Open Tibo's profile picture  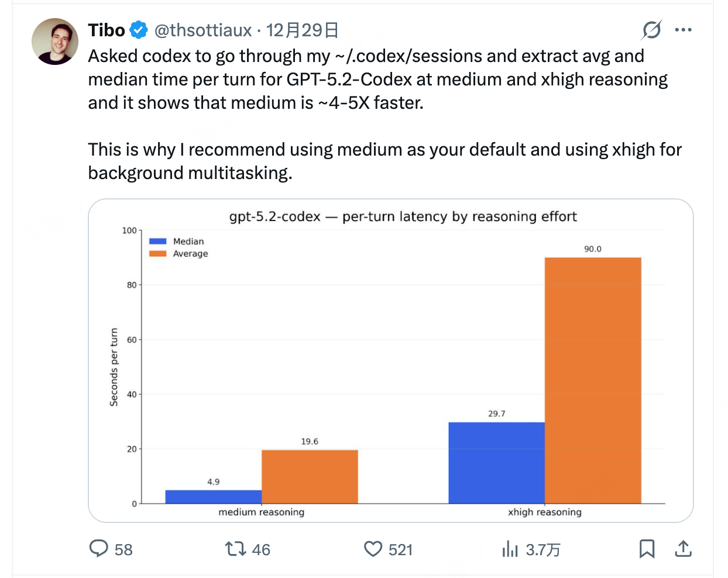click(x=55, y=42)
